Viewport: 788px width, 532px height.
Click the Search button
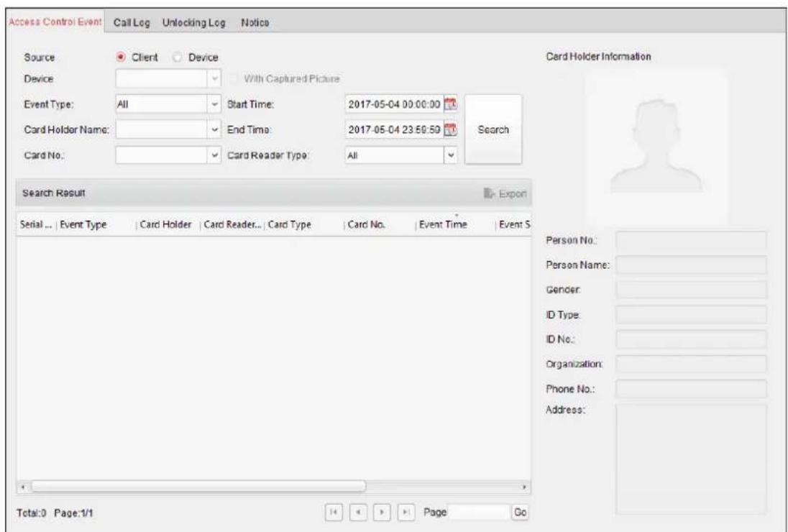[x=493, y=129]
